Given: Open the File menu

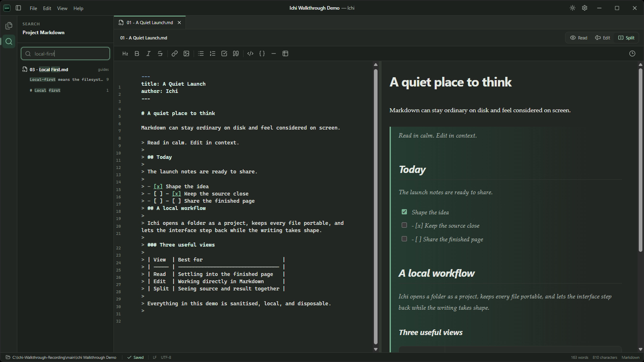Looking at the screenshot, I should pos(33,8).
